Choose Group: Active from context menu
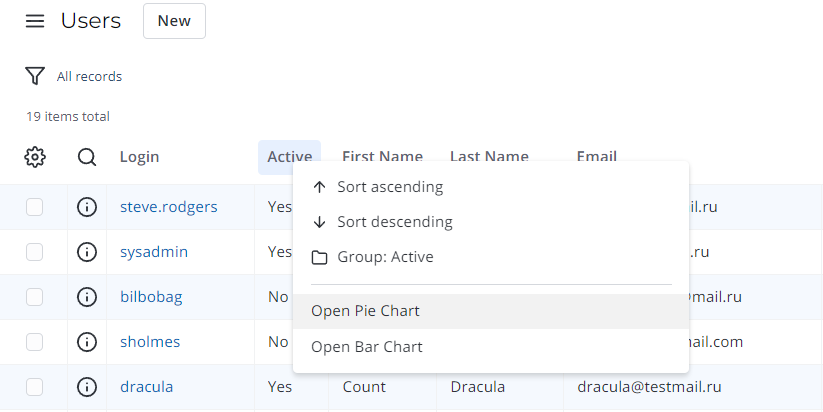 tap(385, 257)
